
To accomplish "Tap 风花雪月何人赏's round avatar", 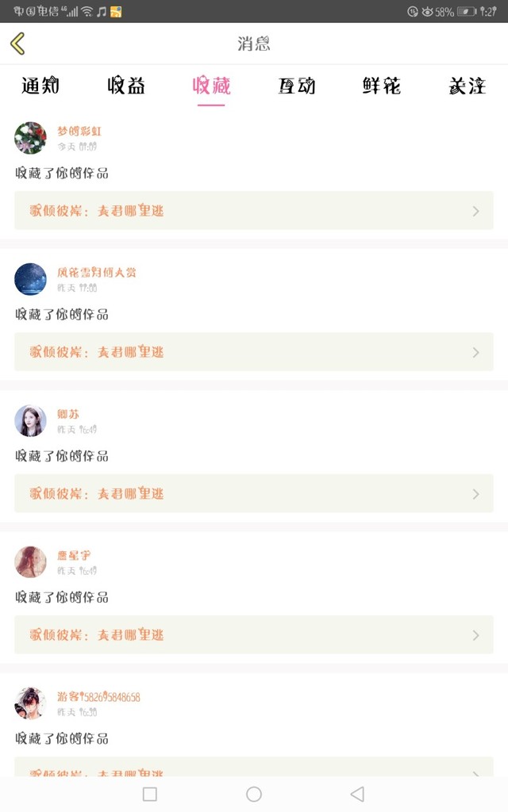I will pyautogui.click(x=30, y=279).
